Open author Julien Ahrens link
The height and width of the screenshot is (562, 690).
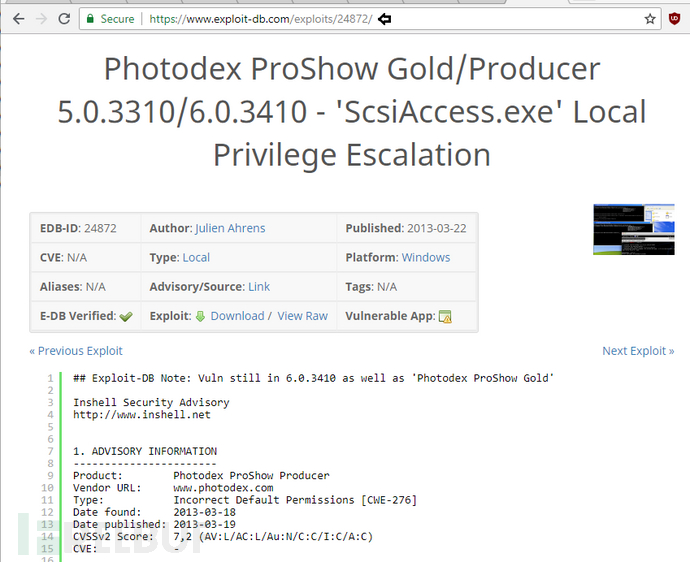point(230,228)
